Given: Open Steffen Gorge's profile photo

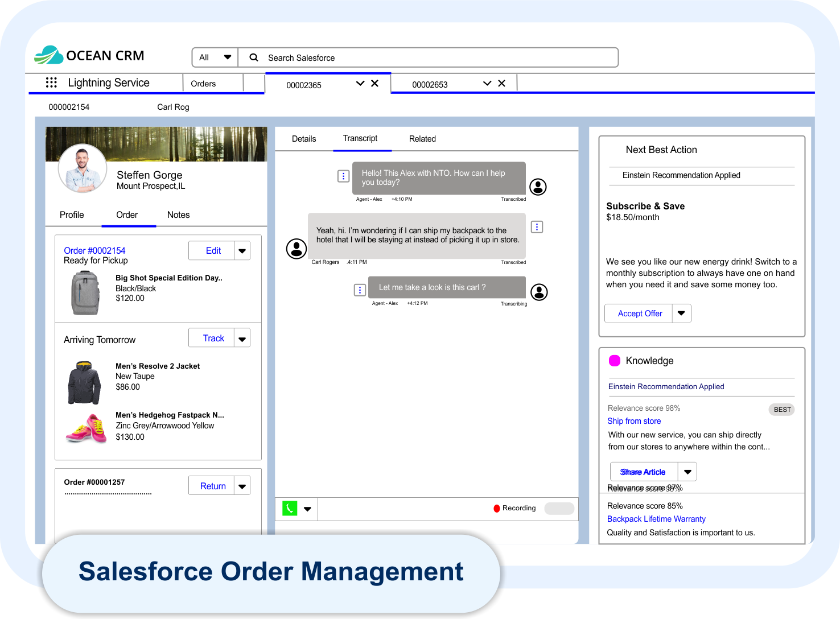Looking at the screenshot, I should [83, 168].
